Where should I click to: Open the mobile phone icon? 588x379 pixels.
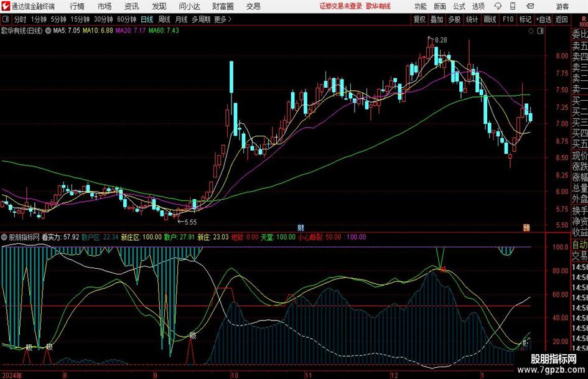[x=513, y=6]
